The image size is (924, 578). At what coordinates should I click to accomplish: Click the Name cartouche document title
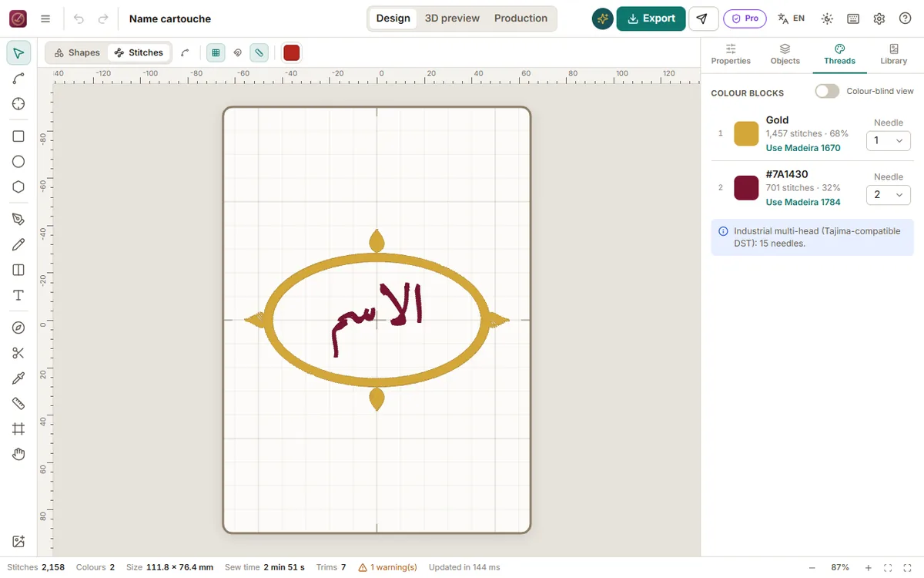pyautogui.click(x=170, y=18)
